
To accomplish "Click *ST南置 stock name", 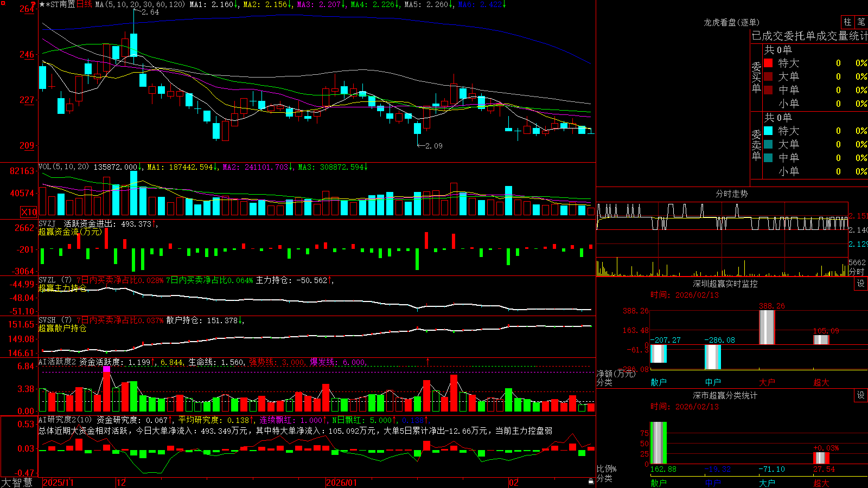I will 60,4.
